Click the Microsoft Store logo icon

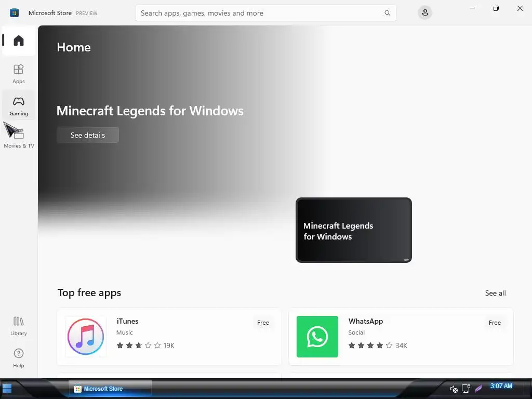pyautogui.click(x=14, y=13)
